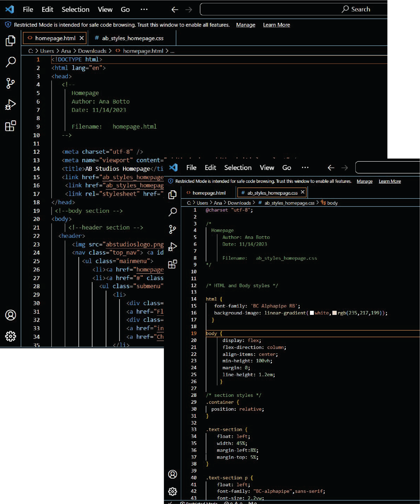Close the homepage.html tab
This screenshot has height=504, width=420.
(82, 38)
